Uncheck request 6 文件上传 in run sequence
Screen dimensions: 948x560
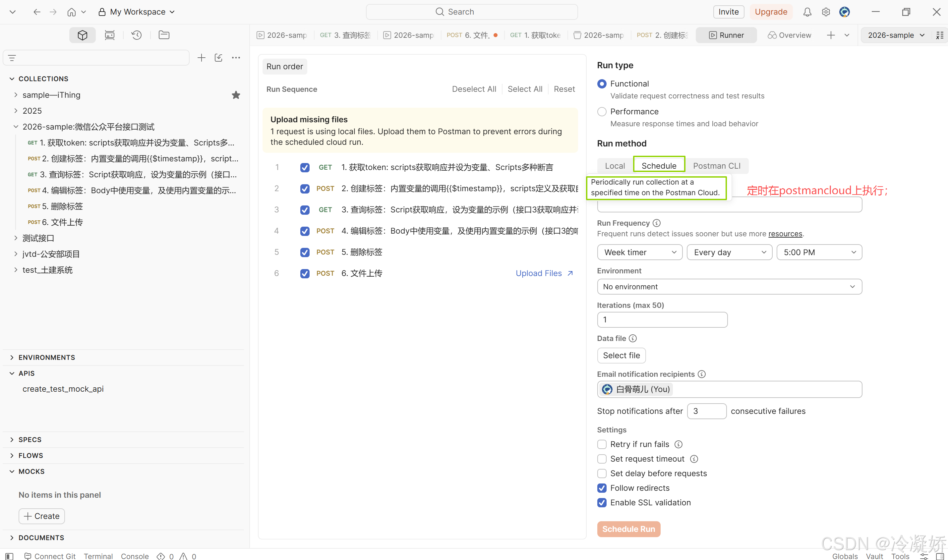tap(305, 274)
